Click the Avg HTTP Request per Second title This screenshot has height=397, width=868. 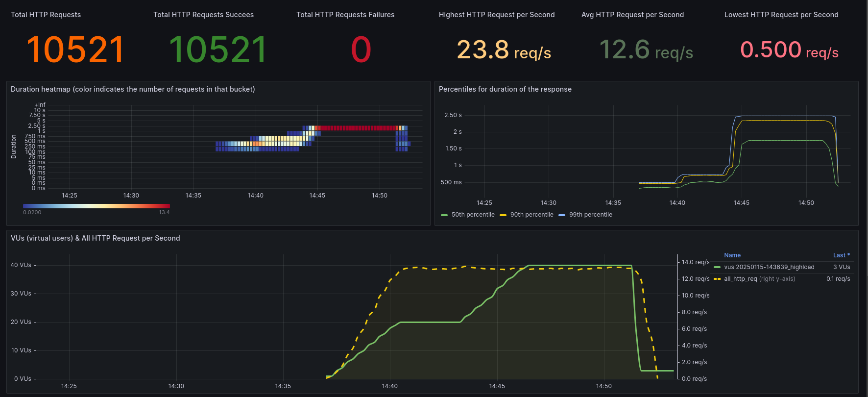click(632, 15)
